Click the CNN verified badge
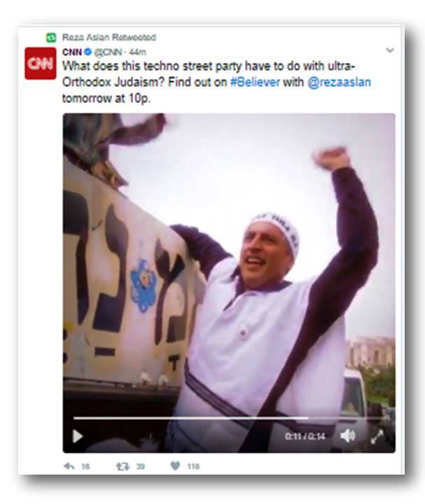The height and width of the screenshot is (504, 425). 88,52
